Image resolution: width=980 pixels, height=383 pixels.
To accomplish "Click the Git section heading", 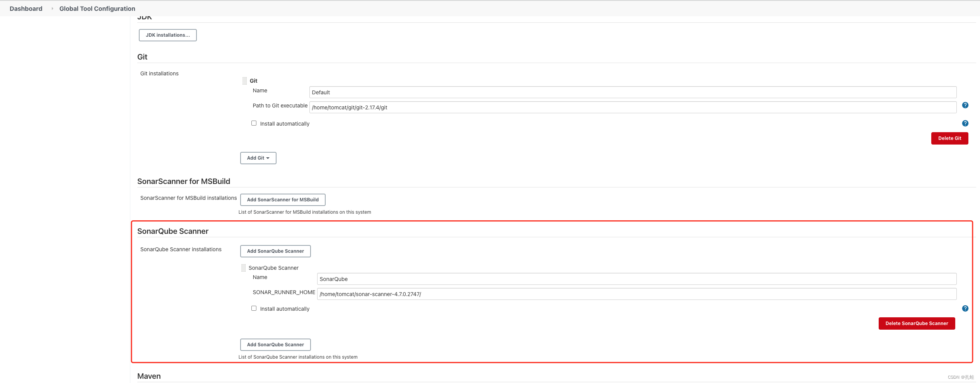I will point(142,57).
